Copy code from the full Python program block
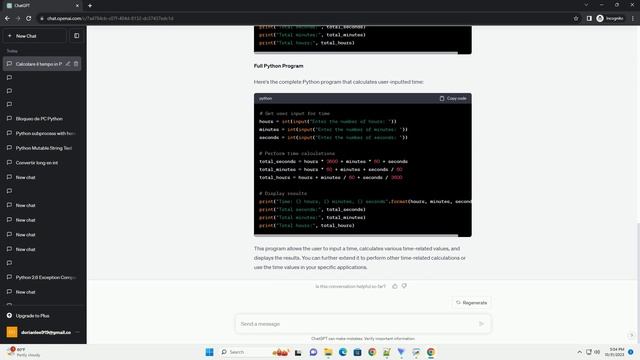Image resolution: width=640 pixels, height=360 pixels. [453, 98]
